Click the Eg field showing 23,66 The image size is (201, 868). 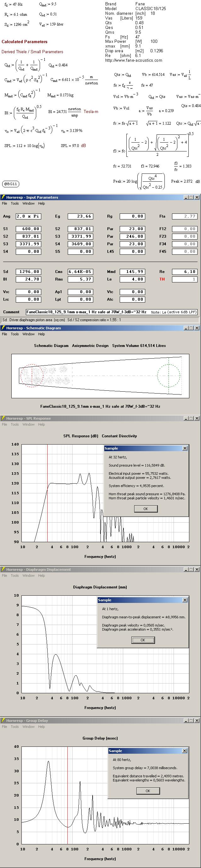tap(80, 216)
